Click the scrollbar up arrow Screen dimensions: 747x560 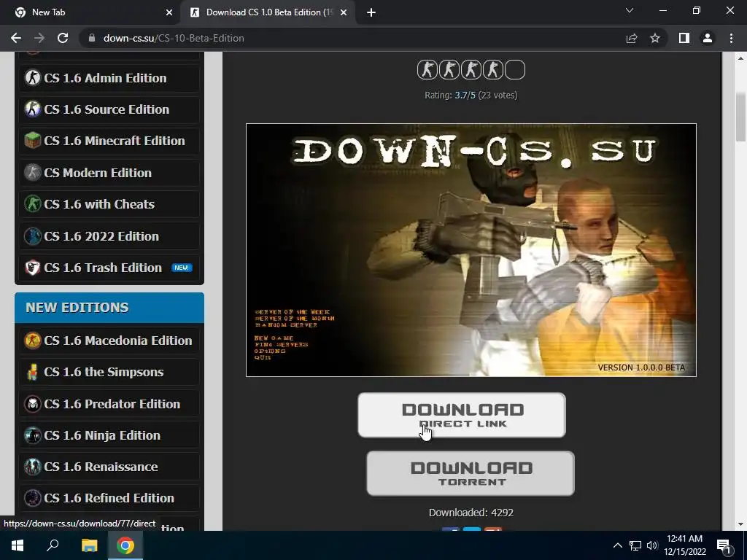coord(740,58)
